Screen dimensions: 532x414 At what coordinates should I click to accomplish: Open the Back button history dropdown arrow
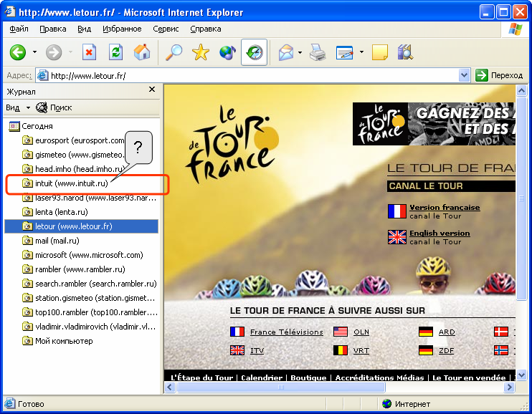coord(34,52)
